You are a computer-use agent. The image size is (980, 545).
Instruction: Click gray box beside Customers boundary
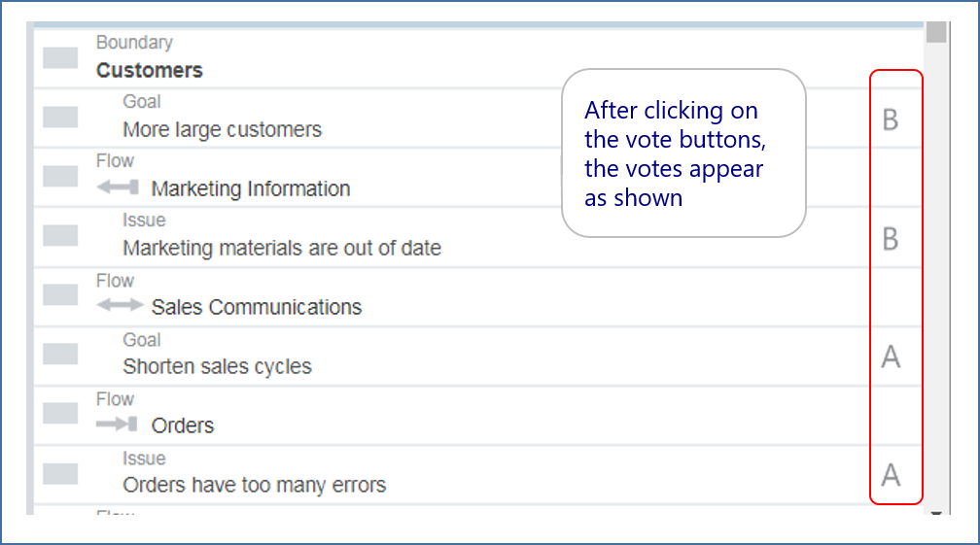(x=60, y=57)
